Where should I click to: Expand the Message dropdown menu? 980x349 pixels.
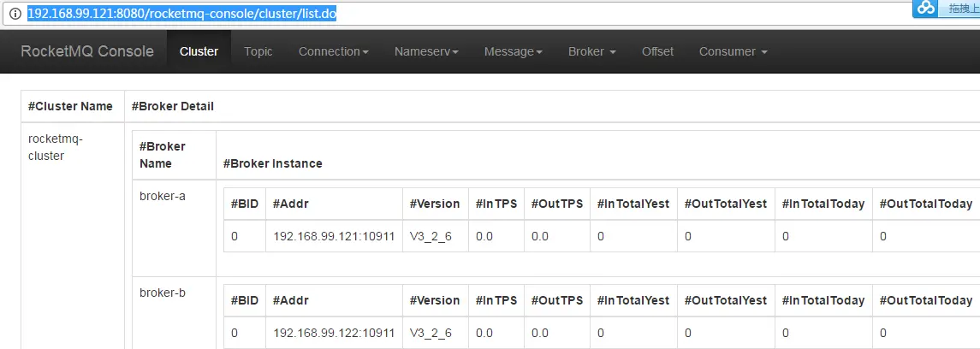pyautogui.click(x=514, y=51)
